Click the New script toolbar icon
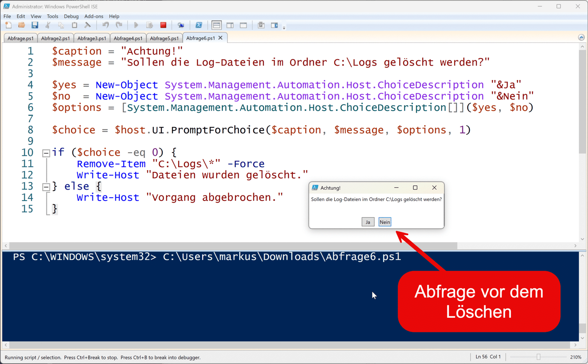Image resolution: width=588 pixels, height=364 pixels. [x=8, y=25]
